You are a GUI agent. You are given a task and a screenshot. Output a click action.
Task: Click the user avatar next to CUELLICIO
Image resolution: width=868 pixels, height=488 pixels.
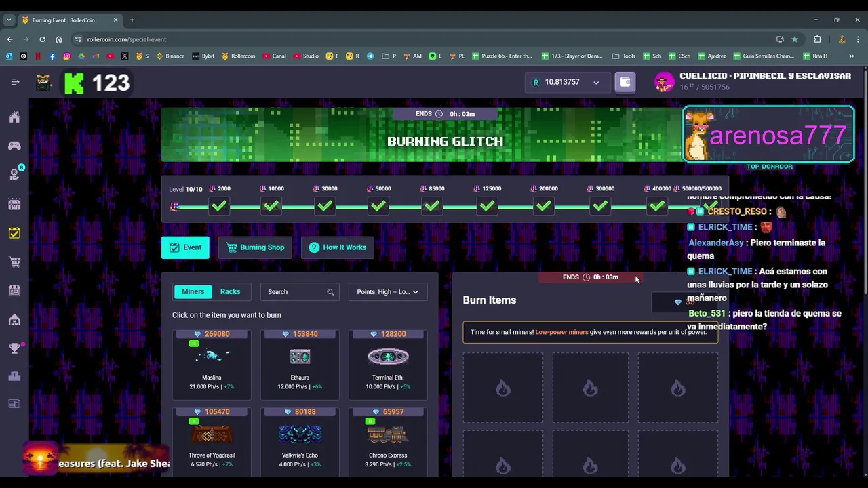pyautogui.click(x=664, y=82)
